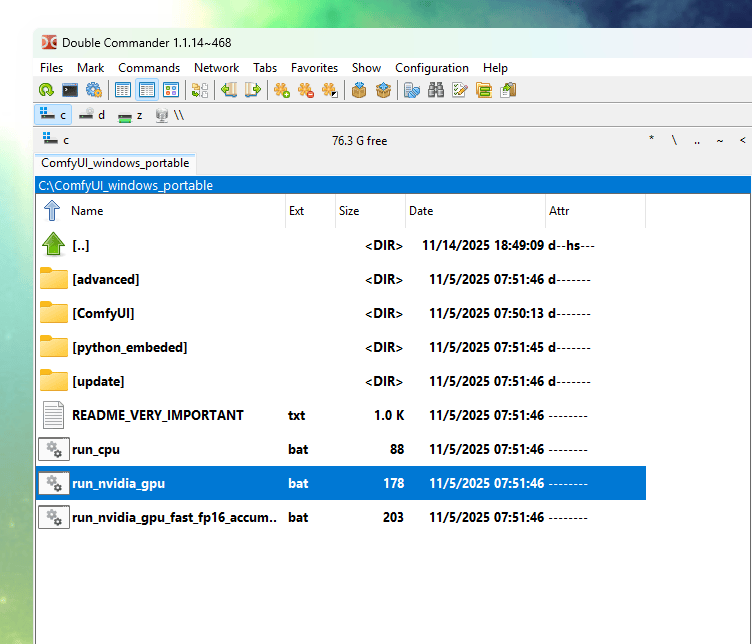Switch to drive z in the drive bar

130,115
